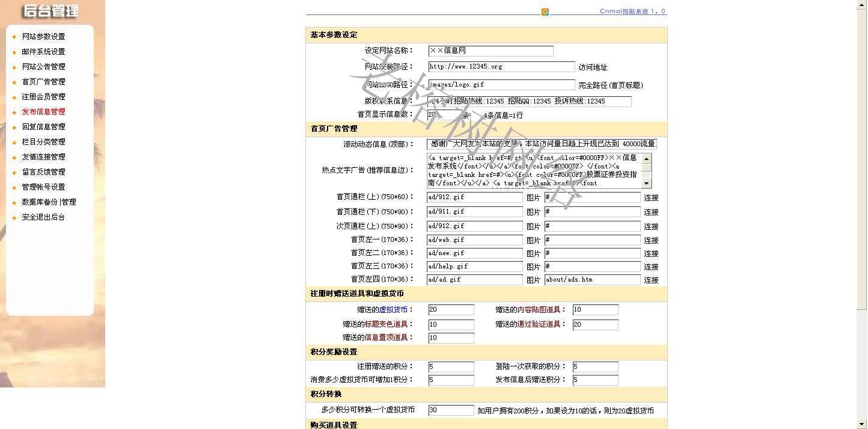Focus the 设定网站名称 field

point(491,51)
